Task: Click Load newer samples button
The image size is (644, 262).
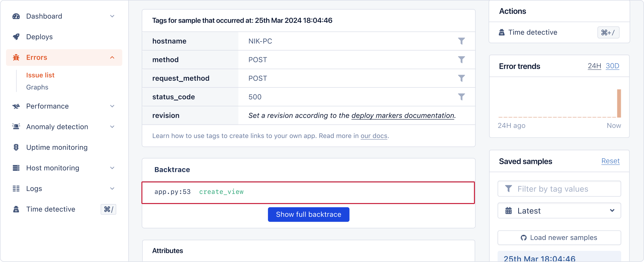Action: [x=559, y=238]
